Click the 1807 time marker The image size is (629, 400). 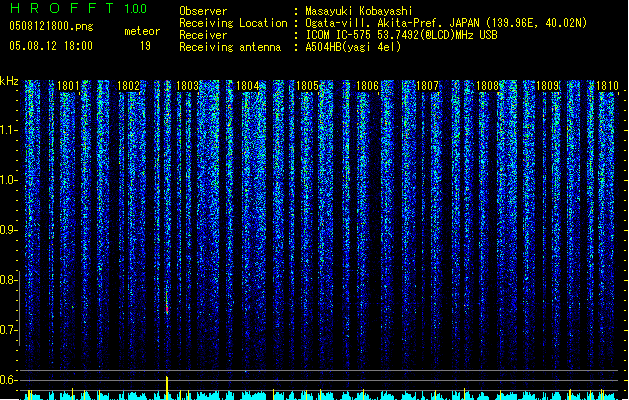(427, 86)
